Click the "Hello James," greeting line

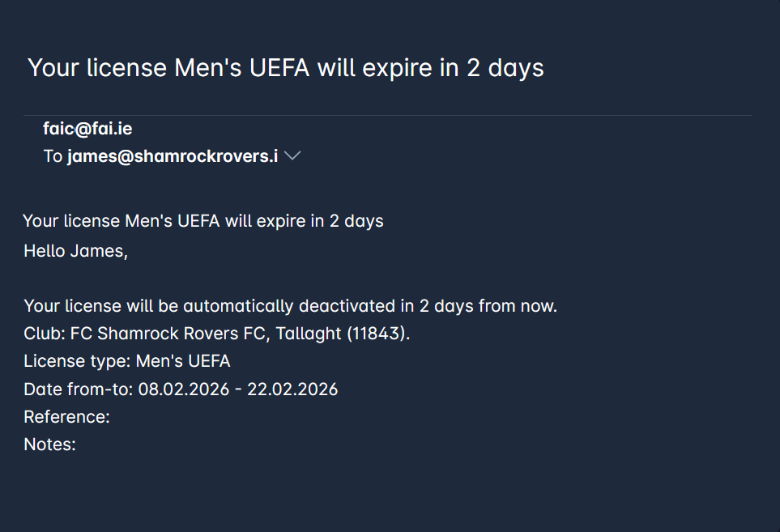pos(75,251)
